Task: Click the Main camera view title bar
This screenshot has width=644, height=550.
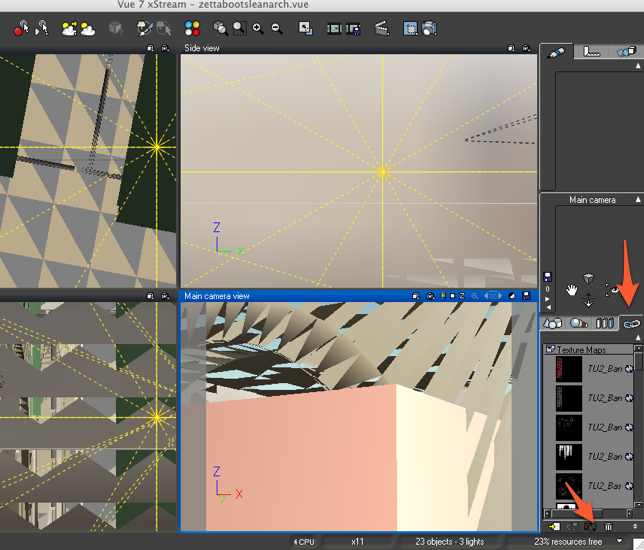Action: point(300,296)
